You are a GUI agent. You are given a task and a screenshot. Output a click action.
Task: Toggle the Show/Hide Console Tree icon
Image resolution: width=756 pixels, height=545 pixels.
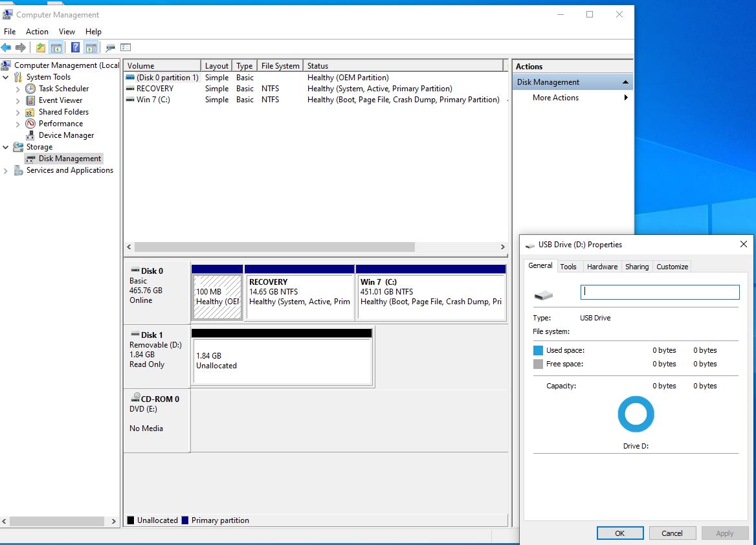[56, 47]
